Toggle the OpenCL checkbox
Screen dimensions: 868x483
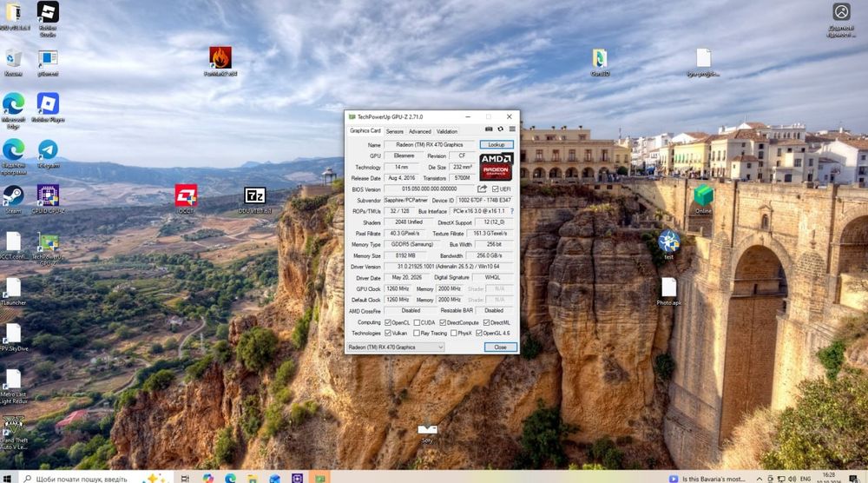click(x=388, y=322)
